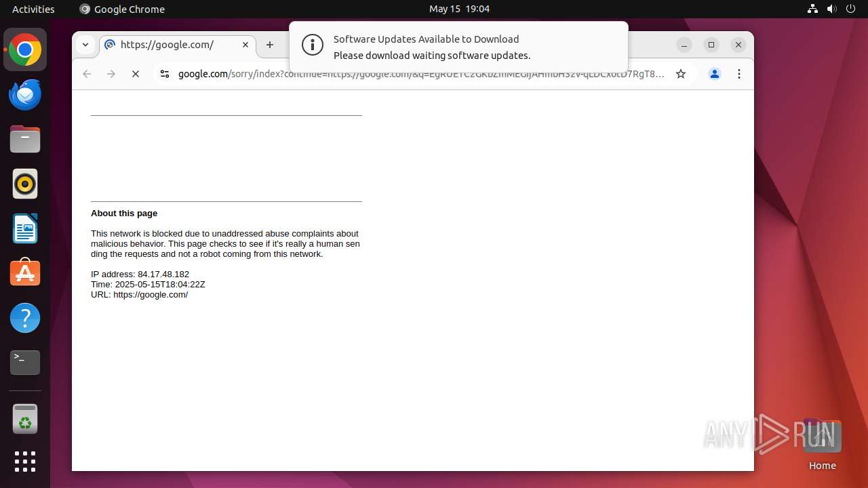
Task: Click the network icon in system tray
Action: 812,9
